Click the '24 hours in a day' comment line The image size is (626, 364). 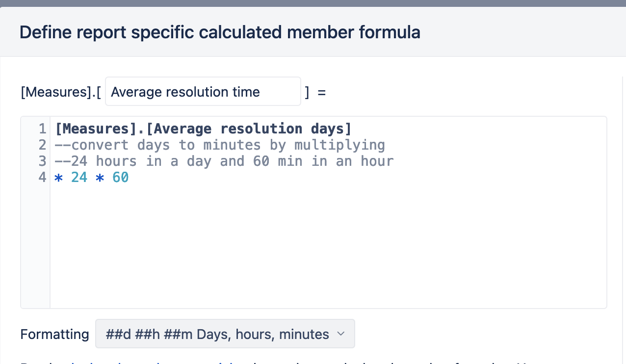[x=224, y=161]
